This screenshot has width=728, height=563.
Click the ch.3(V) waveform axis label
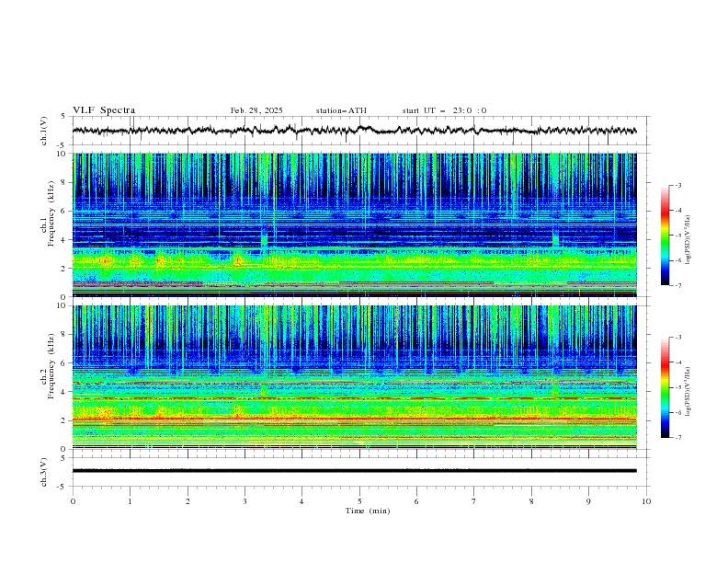click(x=44, y=472)
